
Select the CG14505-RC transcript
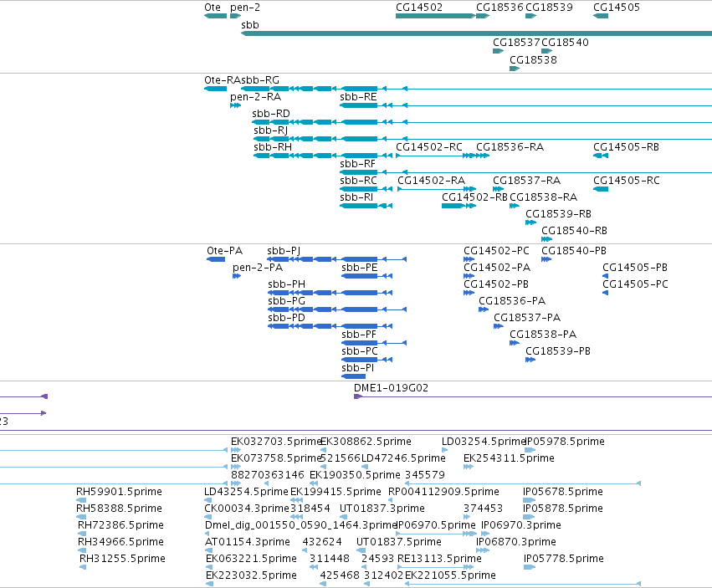click(601, 189)
